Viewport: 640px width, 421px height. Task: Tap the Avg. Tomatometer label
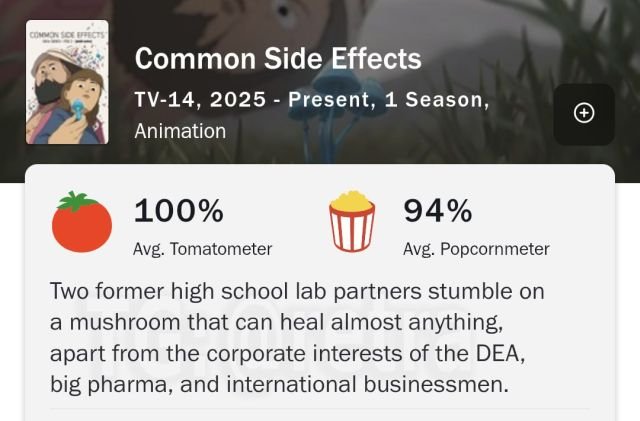202,249
